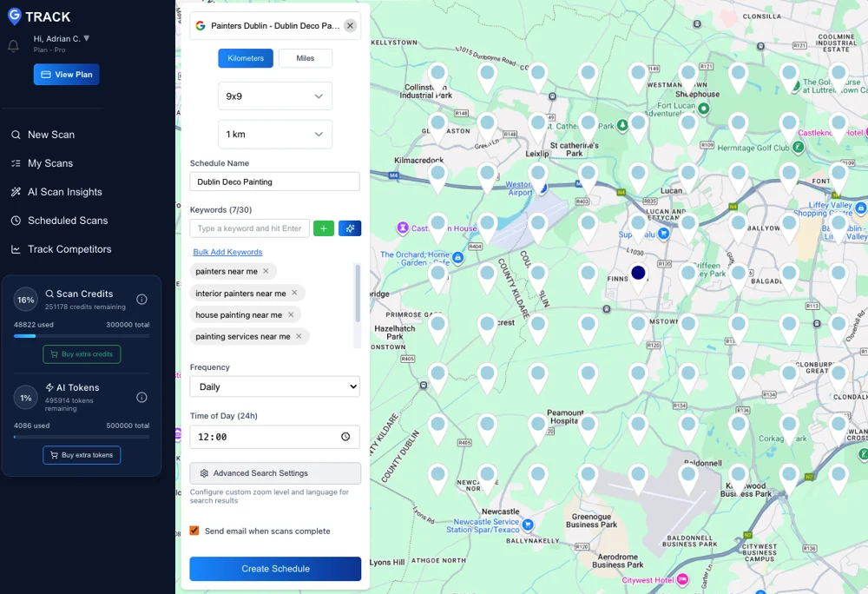The height and width of the screenshot is (594, 868).
Task: Open the 1 km distance dropdown
Action: tap(274, 135)
